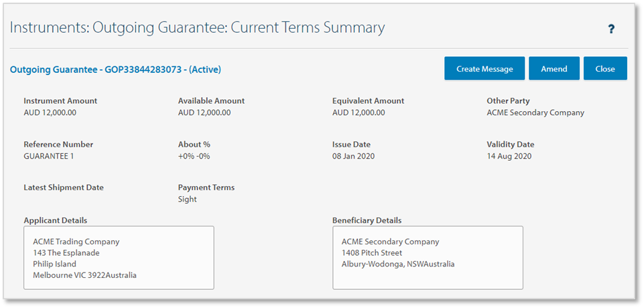This screenshot has width=644, height=308.
Task: Click the help question mark icon
Action: tap(610, 29)
